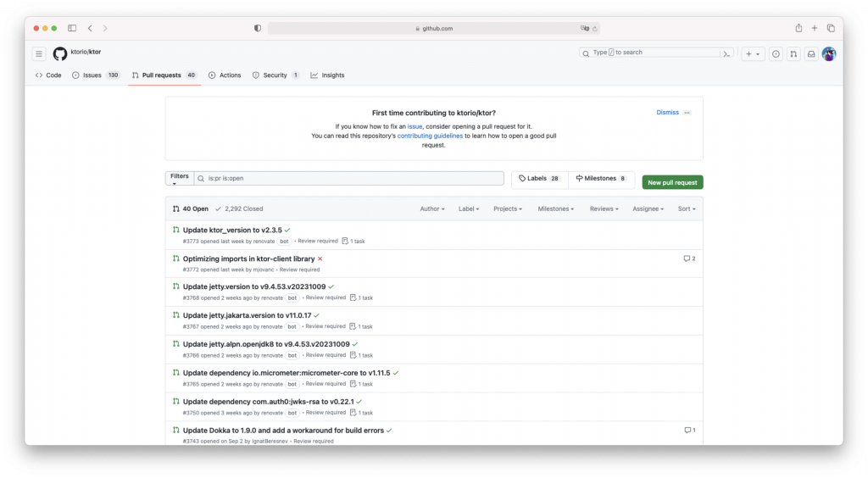The width and height of the screenshot is (868, 478).
Task: Click task icon on jetty.version PR
Action: 353,297
